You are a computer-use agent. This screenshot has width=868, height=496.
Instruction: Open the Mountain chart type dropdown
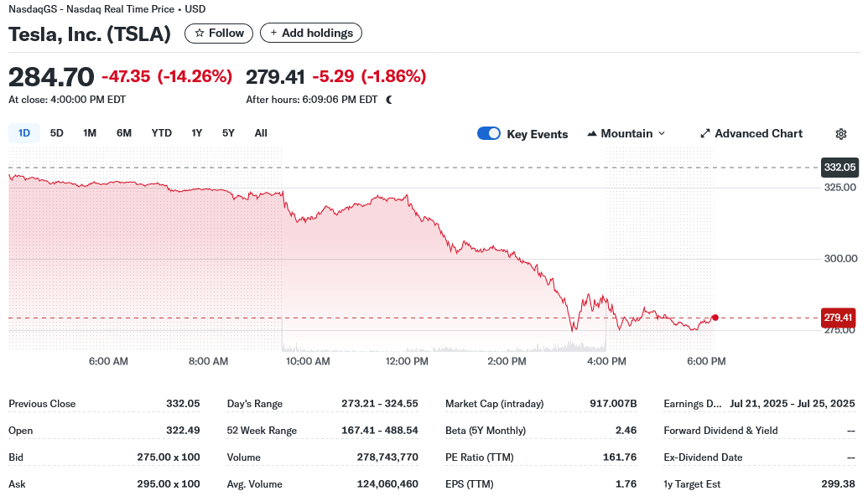pos(626,134)
